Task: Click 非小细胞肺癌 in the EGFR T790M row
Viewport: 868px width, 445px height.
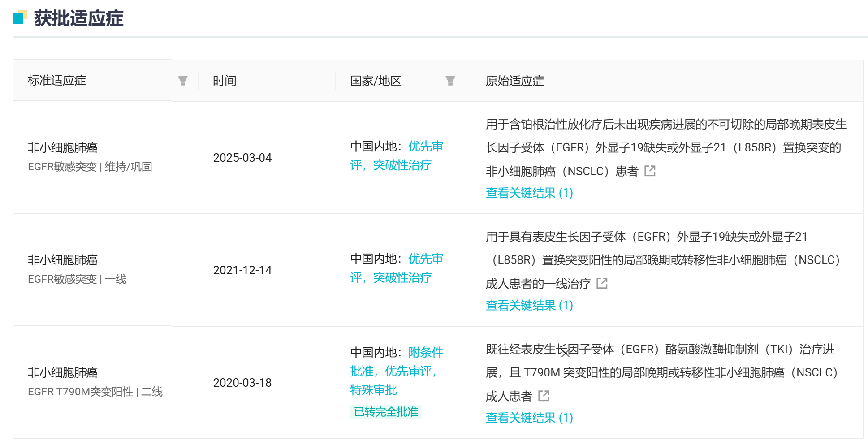Action: coord(63,372)
